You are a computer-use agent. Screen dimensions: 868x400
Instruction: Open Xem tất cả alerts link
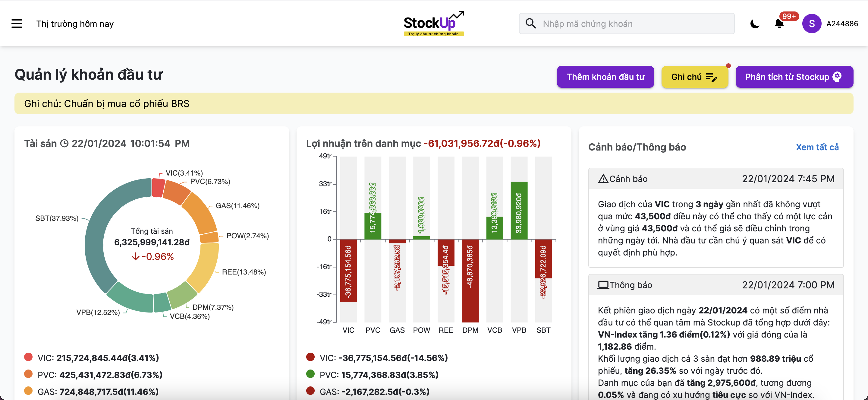tap(817, 148)
